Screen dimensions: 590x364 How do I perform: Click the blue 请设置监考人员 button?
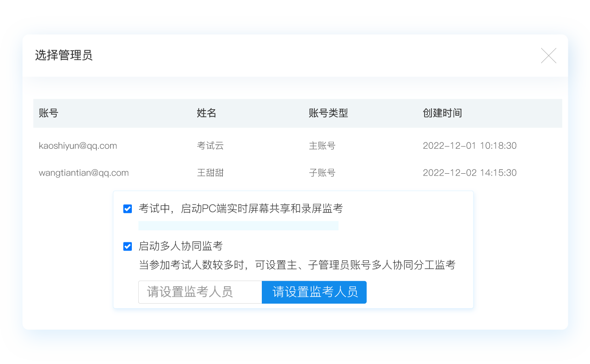click(x=314, y=292)
